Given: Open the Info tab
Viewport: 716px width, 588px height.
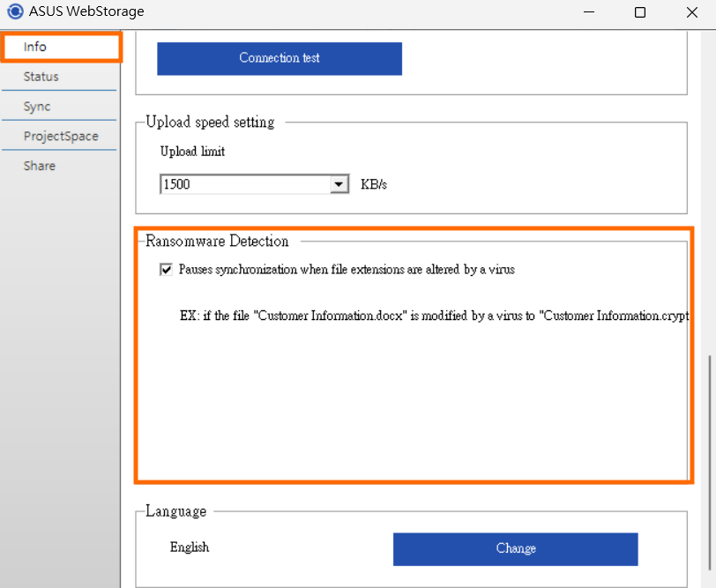Looking at the screenshot, I should tap(61, 47).
